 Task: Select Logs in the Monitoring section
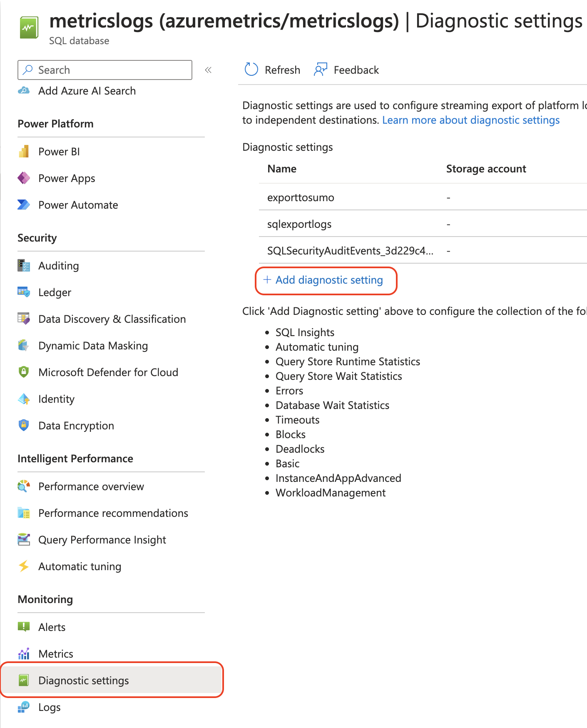pos(49,707)
